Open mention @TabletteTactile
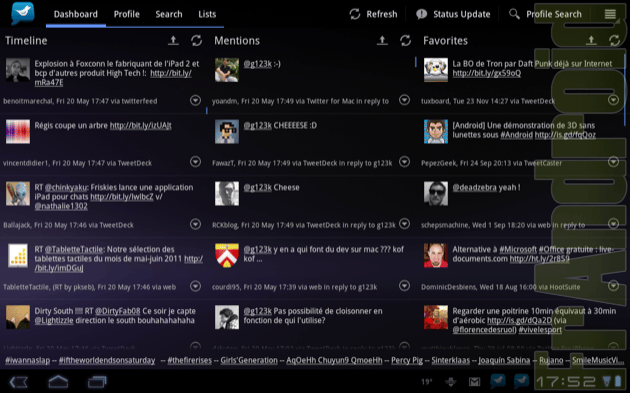The width and height of the screenshot is (630, 393). (x=74, y=249)
